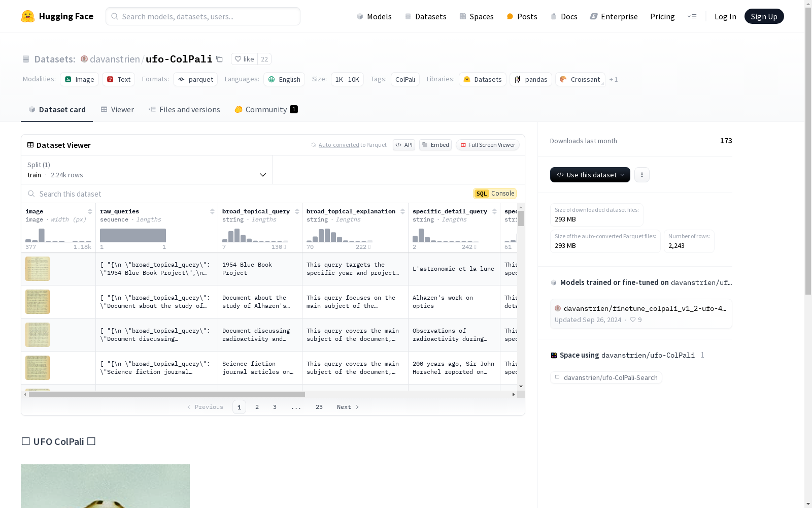Open the finetune_colpali_v1_2-ufo model card

[x=641, y=313]
